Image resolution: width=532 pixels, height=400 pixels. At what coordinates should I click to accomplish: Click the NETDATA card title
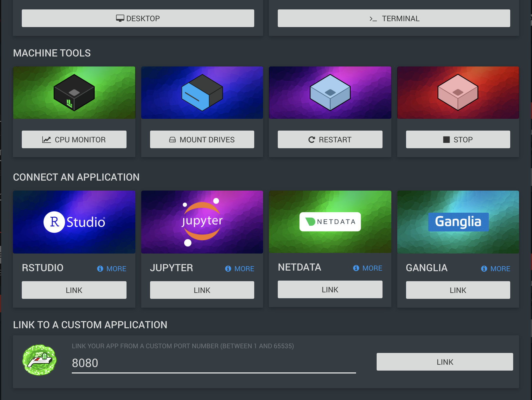[x=300, y=267]
